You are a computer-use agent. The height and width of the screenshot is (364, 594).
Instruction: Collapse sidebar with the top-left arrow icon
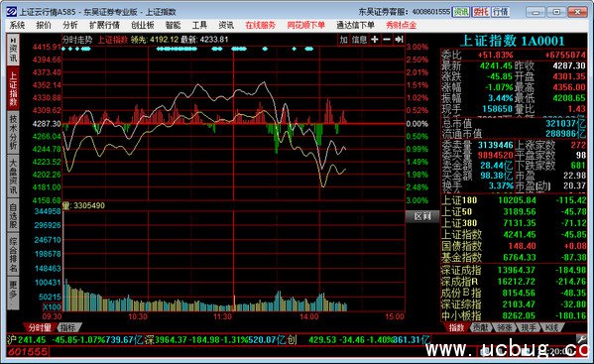click(13, 40)
